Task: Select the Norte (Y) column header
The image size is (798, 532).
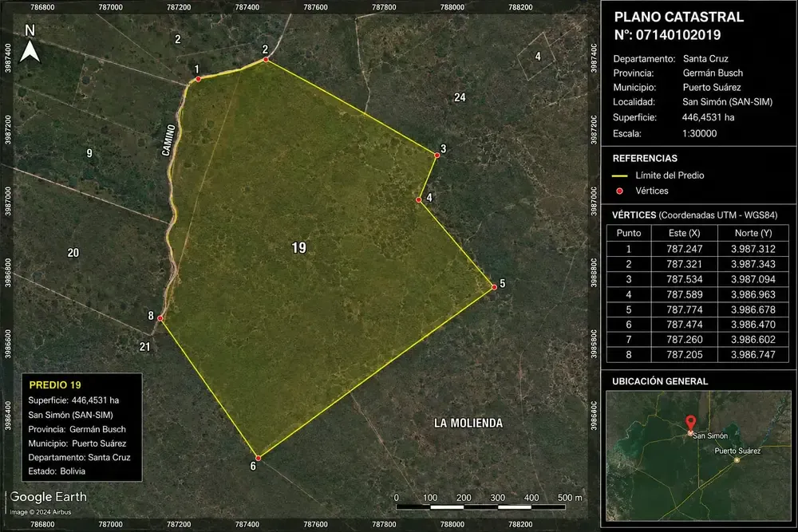Action: click(753, 233)
